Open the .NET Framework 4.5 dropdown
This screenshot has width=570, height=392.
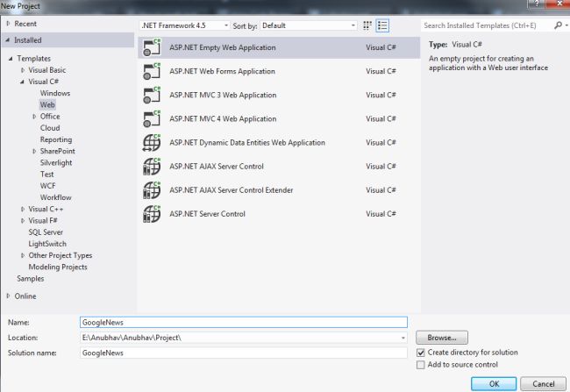tap(185, 25)
